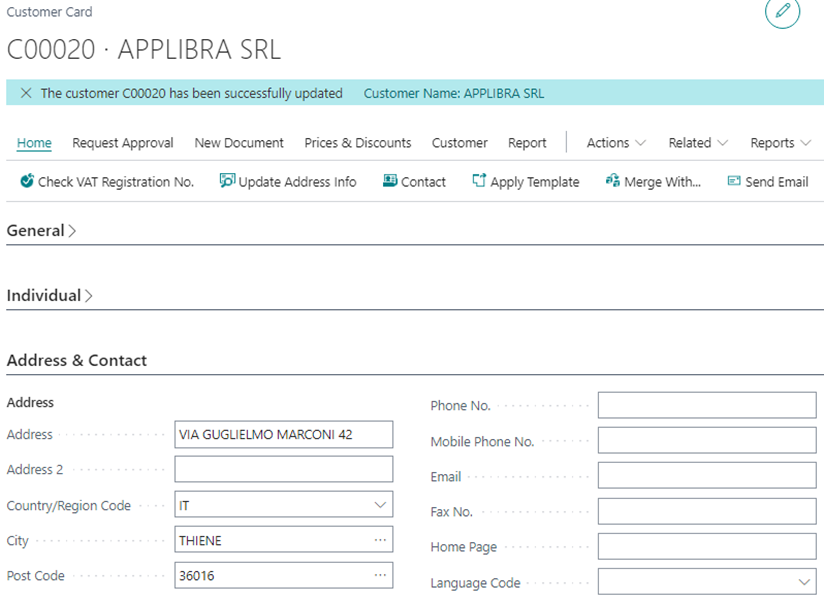Click the Send Email label
Image resolution: width=824 pixels, height=603 pixels.
point(777,182)
